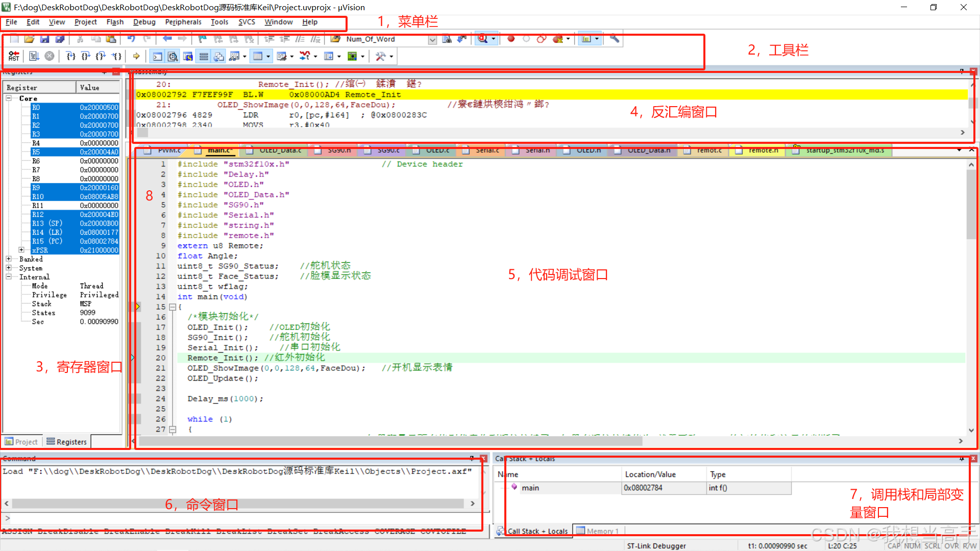The height and width of the screenshot is (551, 980).
Task: Click Show Next Statement arrow icon
Action: pyautogui.click(x=136, y=56)
